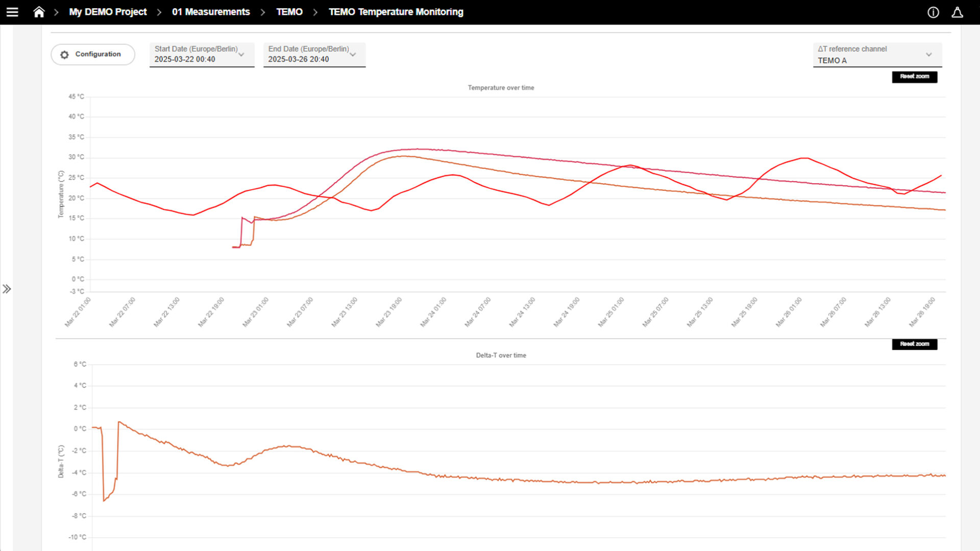Reset zoom on Temperature chart
The width and height of the screenshot is (980, 551).
(x=914, y=77)
